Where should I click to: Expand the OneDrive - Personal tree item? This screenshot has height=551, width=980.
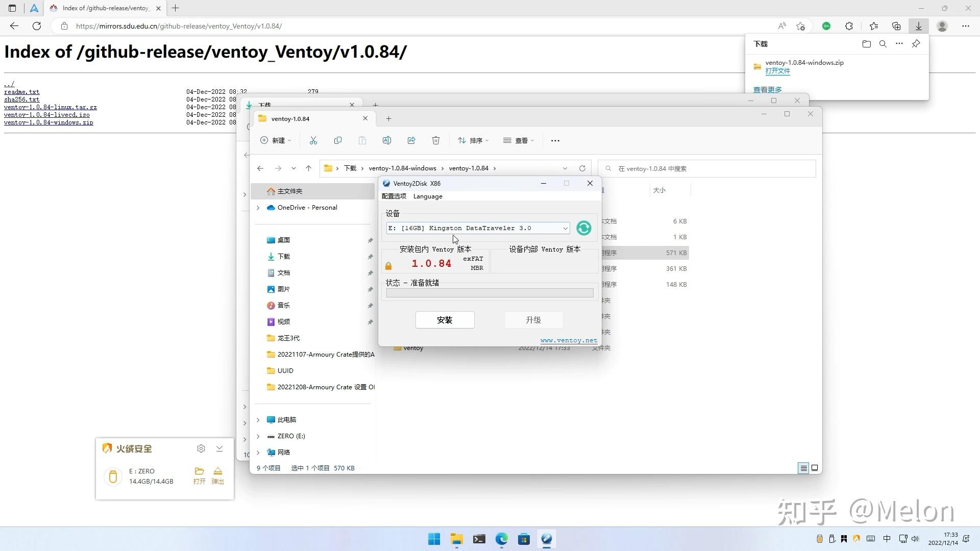click(x=258, y=208)
